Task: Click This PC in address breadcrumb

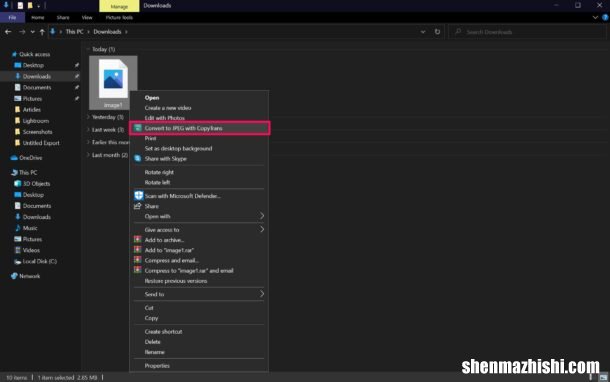Action: pos(74,32)
